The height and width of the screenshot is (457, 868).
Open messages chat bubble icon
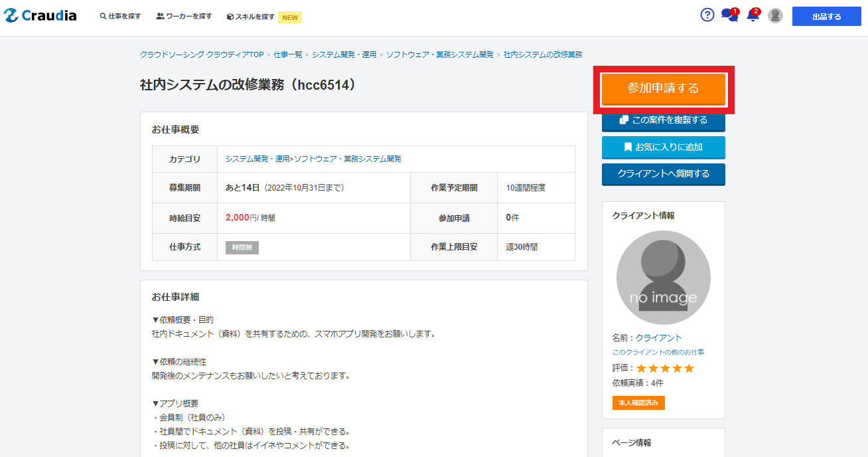click(729, 15)
